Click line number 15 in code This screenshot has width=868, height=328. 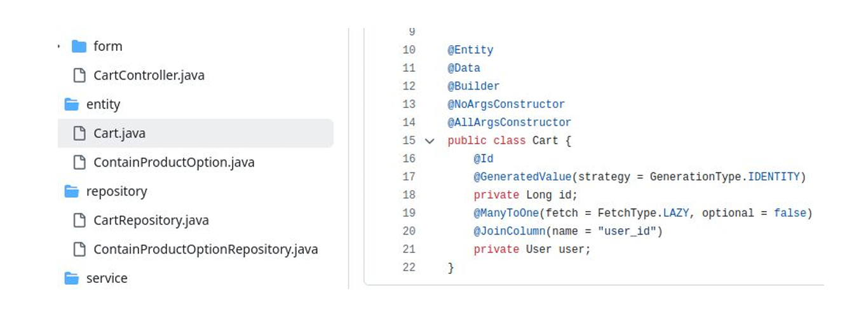click(409, 140)
